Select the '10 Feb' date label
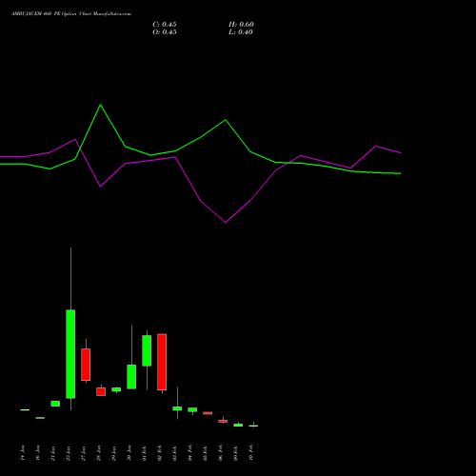This screenshot has width=476, height=476. click(251, 452)
